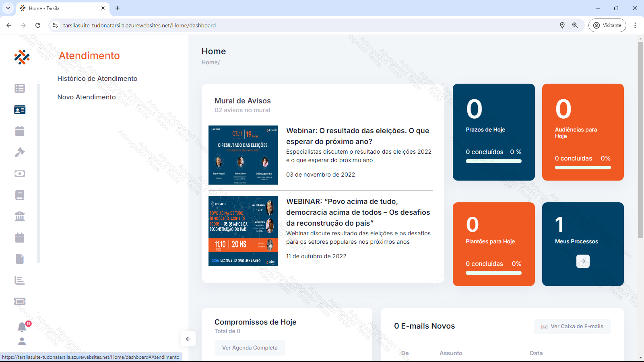This screenshot has height=362, width=644.
Task: Open the Chrome three-dot menu
Action: [x=635, y=25]
